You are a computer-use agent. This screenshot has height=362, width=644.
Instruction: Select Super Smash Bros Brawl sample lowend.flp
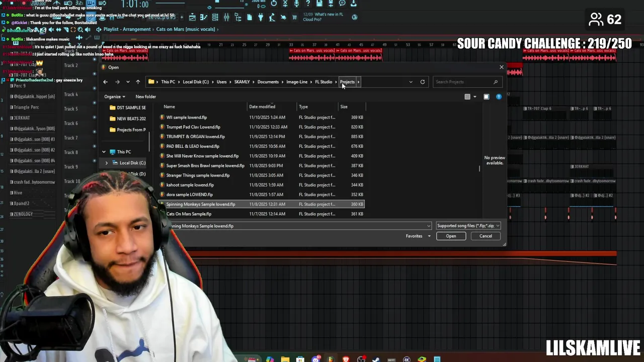pyautogui.click(x=261, y=165)
